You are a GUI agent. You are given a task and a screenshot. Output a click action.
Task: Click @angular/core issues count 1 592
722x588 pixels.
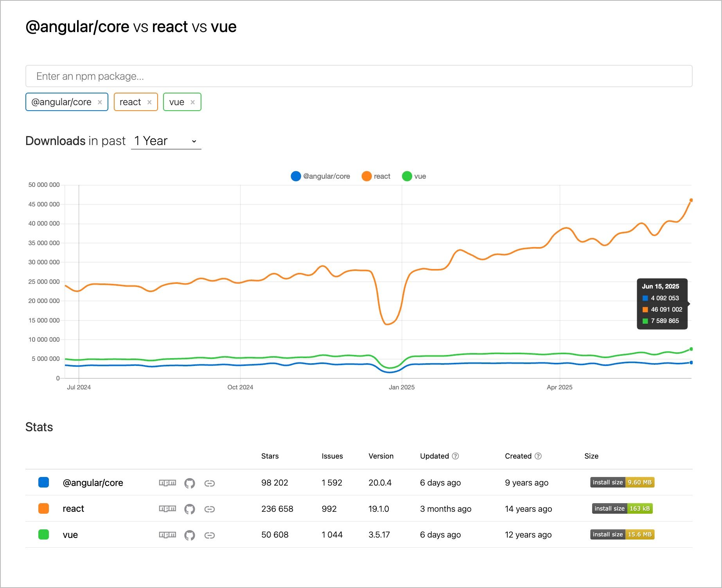pos(332,483)
